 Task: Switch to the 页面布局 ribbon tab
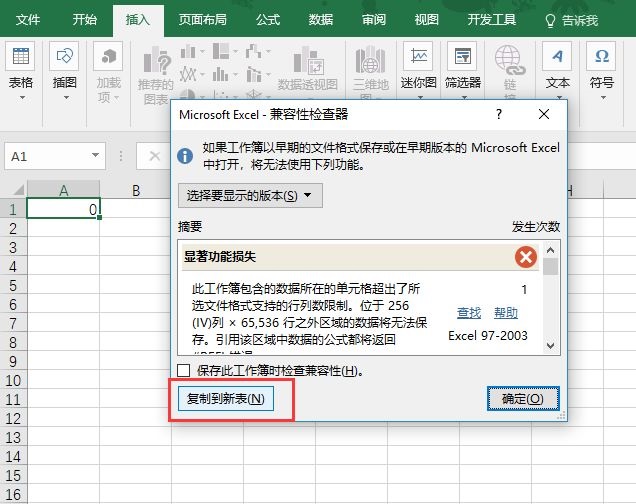point(202,20)
